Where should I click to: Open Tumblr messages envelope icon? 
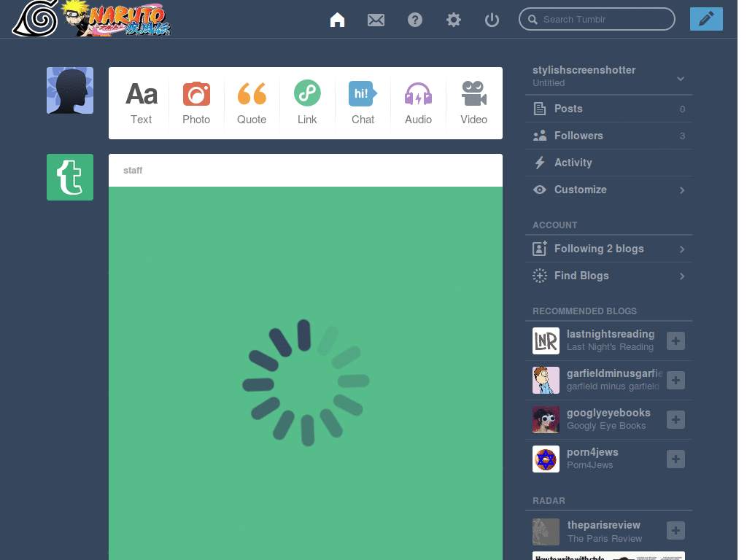[x=376, y=20]
